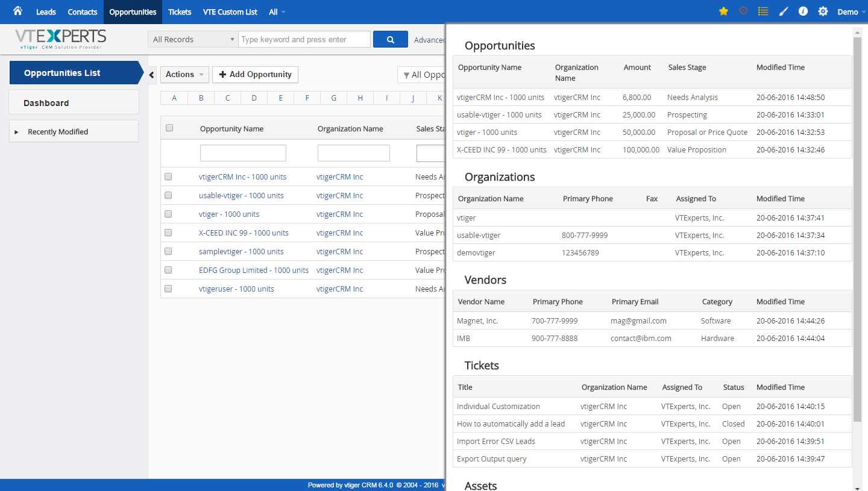Viewport: 868px width, 491px height.
Task: Open the settings gear icon
Action: click(823, 11)
